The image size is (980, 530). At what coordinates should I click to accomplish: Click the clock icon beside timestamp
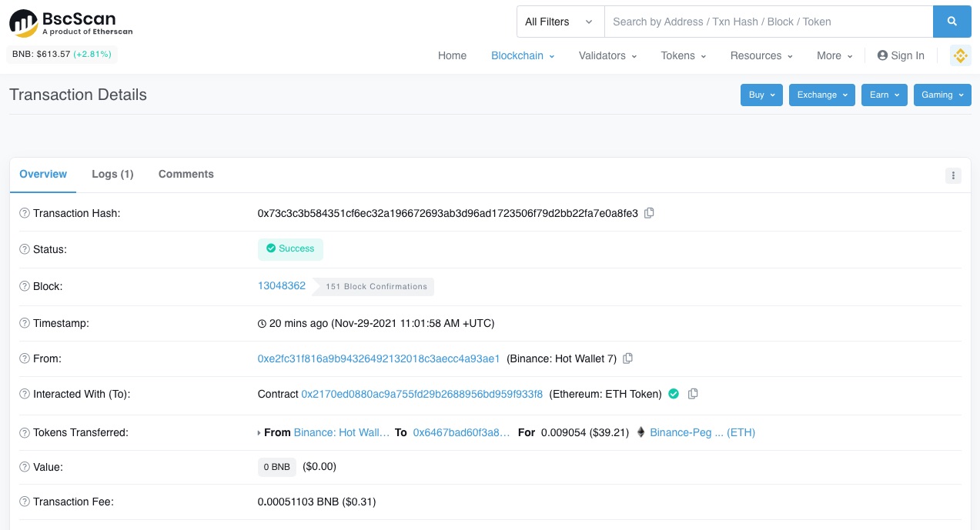tap(262, 324)
